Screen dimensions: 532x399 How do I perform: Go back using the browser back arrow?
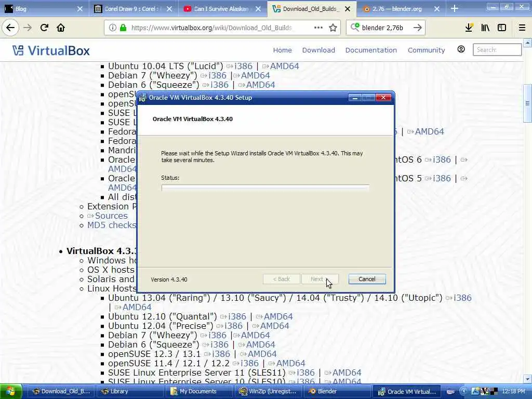[x=10, y=28]
